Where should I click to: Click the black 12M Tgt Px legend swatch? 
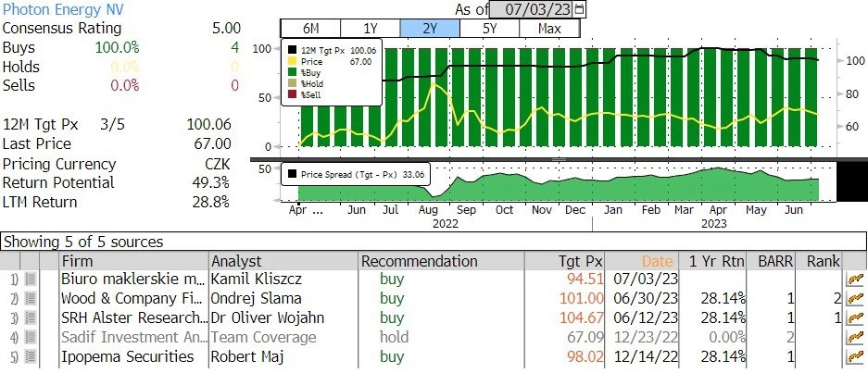(x=293, y=51)
